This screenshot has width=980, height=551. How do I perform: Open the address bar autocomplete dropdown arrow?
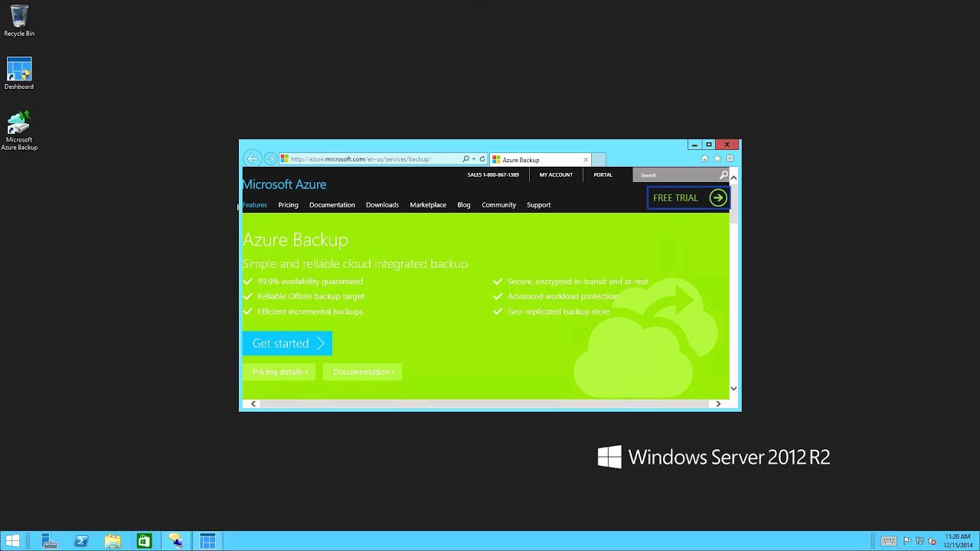[x=474, y=159]
